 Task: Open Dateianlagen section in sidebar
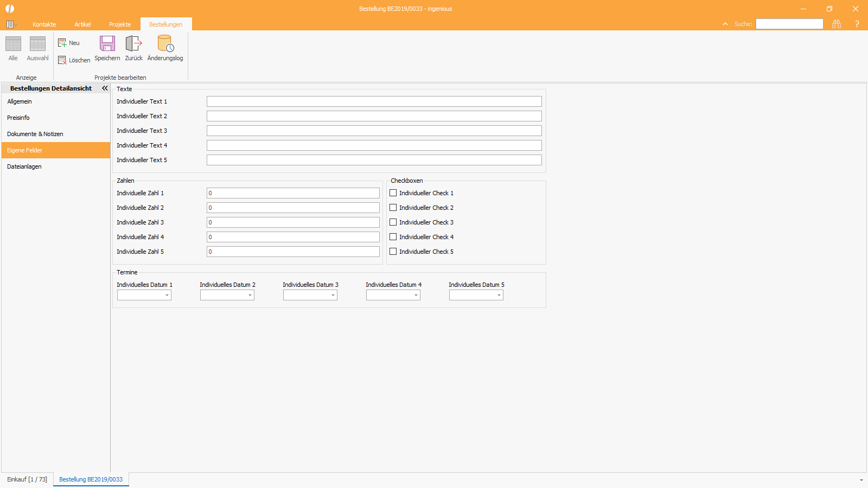(56, 166)
